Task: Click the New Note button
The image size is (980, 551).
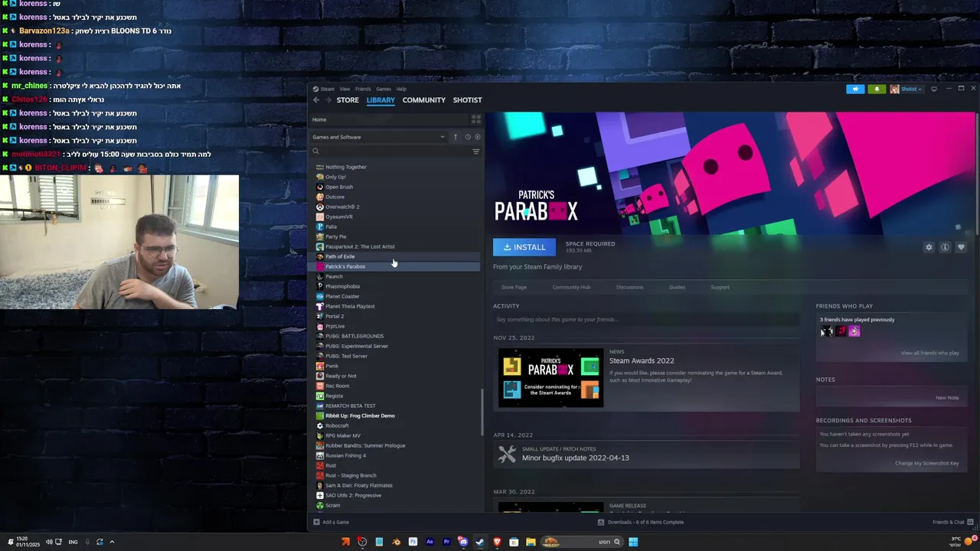Action: (947, 398)
